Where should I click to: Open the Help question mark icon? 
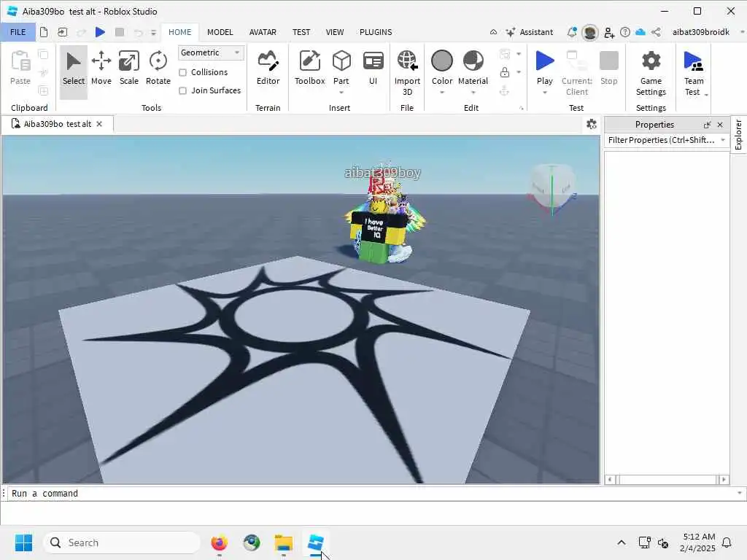[625, 32]
